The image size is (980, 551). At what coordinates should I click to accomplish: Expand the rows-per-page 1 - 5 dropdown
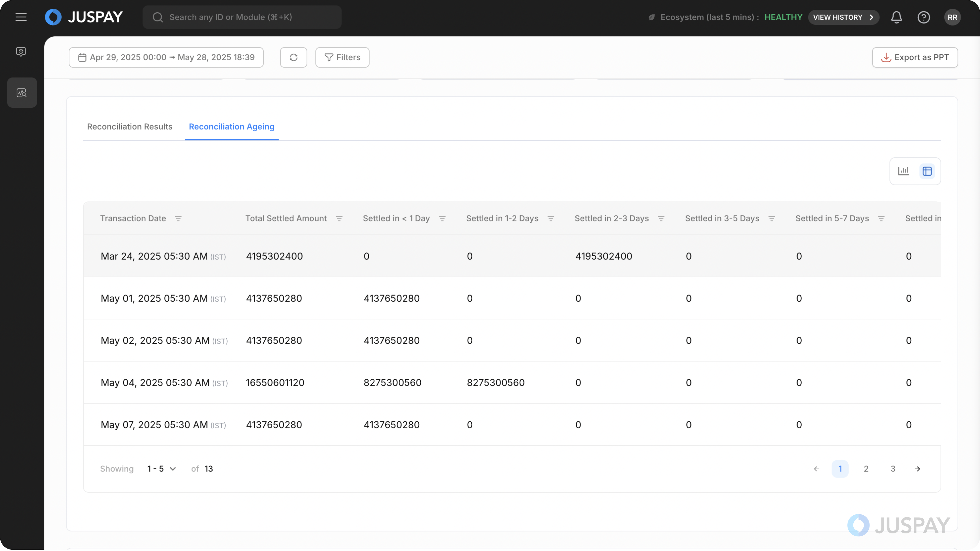[162, 469]
